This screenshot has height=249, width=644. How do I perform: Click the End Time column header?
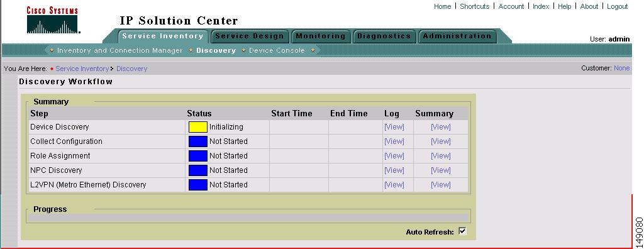(348, 114)
